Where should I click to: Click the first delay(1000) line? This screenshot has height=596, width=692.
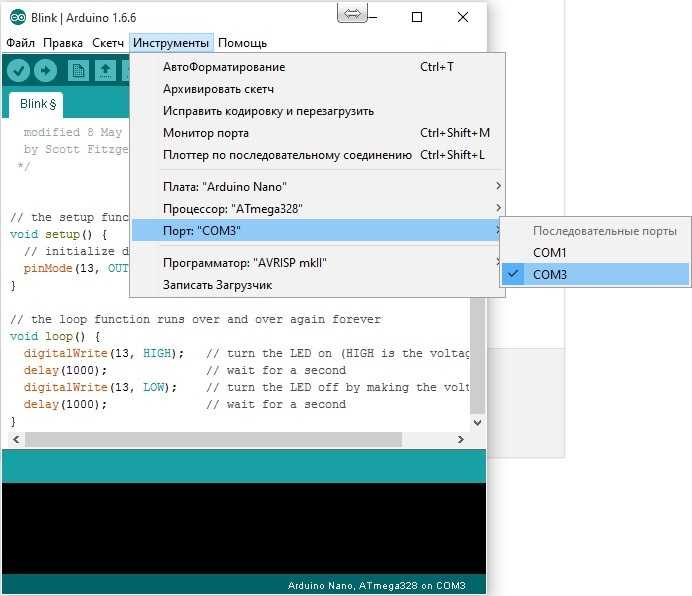coord(65,370)
